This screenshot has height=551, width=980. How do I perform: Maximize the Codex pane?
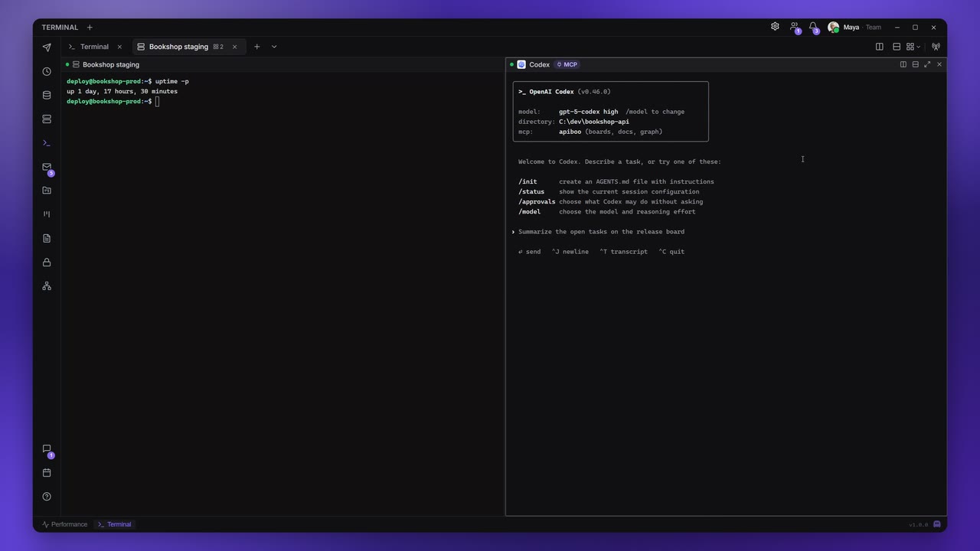pos(927,64)
